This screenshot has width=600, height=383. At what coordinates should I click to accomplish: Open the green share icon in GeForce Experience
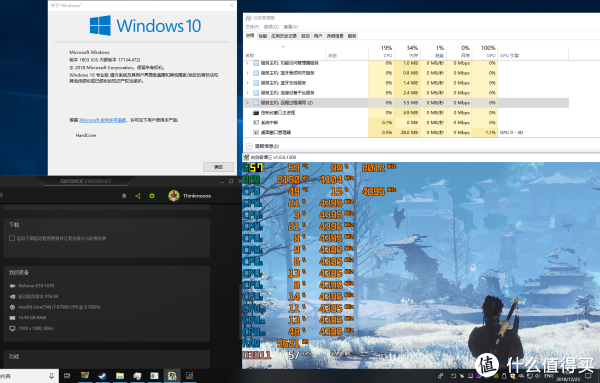click(x=138, y=196)
